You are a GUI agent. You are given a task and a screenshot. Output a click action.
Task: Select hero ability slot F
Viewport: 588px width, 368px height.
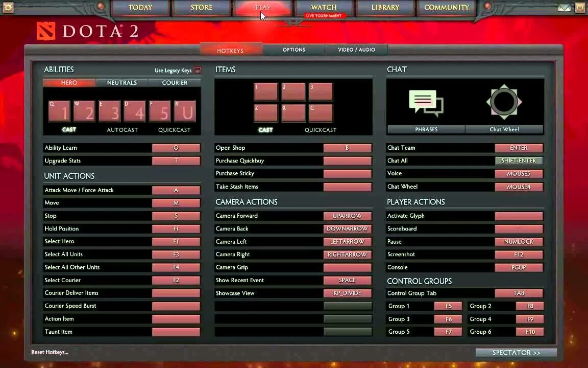pos(160,111)
